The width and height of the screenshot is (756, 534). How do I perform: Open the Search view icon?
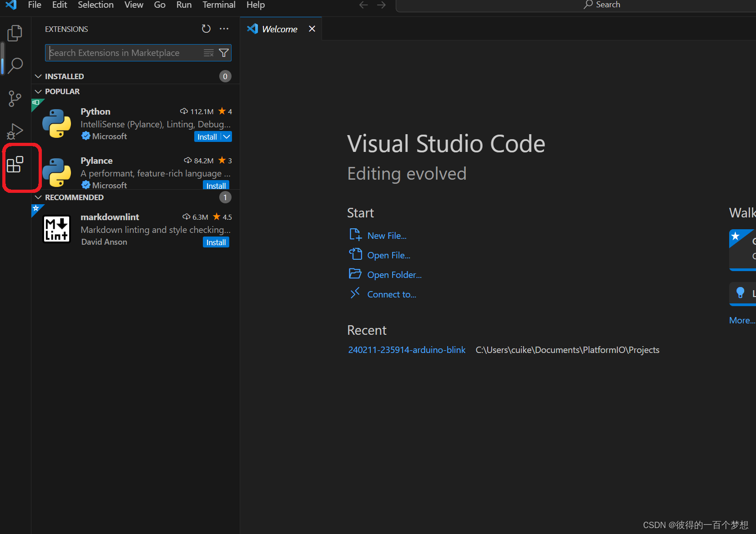[15, 65]
